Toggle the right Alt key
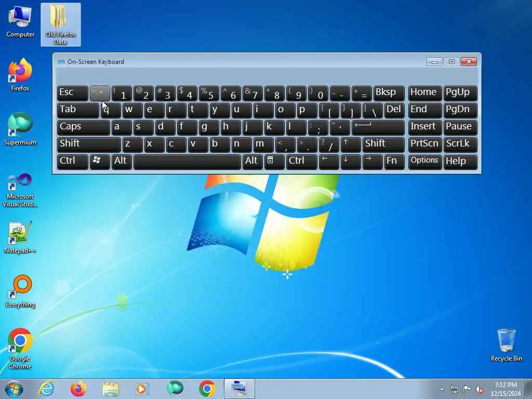Image resolution: width=532 pixels, height=399 pixels. 252,162
